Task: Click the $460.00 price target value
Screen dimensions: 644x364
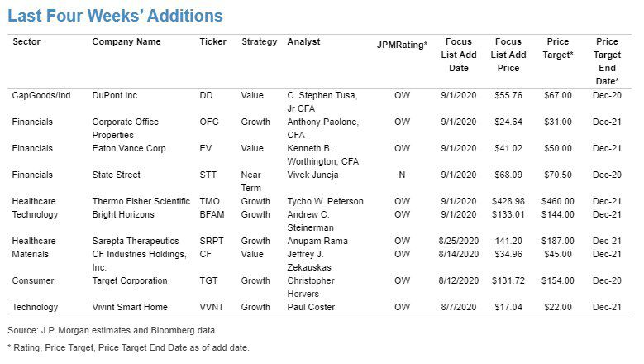Action: [x=558, y=201]
